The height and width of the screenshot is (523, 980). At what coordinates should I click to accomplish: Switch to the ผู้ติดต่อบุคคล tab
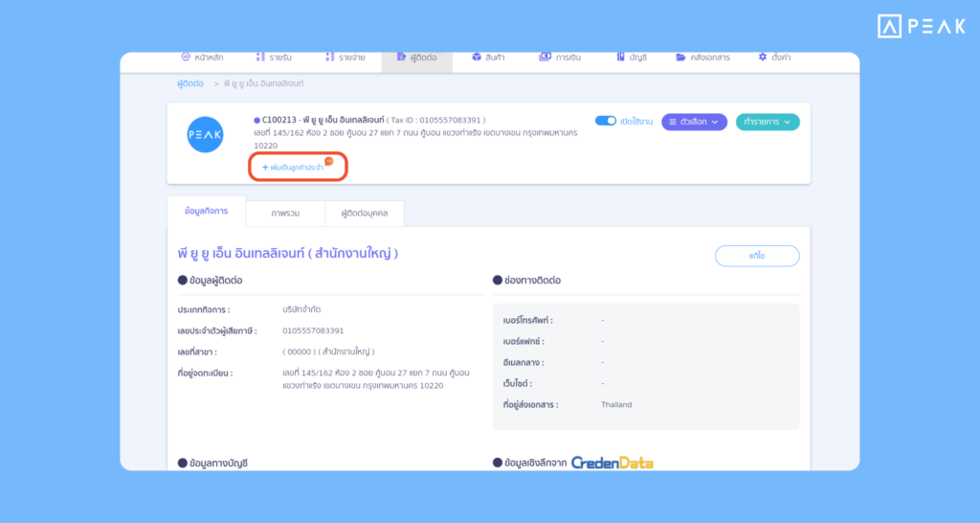[x=365, y=214]
